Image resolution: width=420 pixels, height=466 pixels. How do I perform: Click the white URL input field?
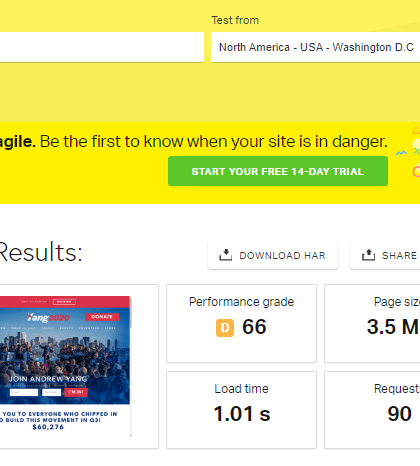click(x=102, y=47)
